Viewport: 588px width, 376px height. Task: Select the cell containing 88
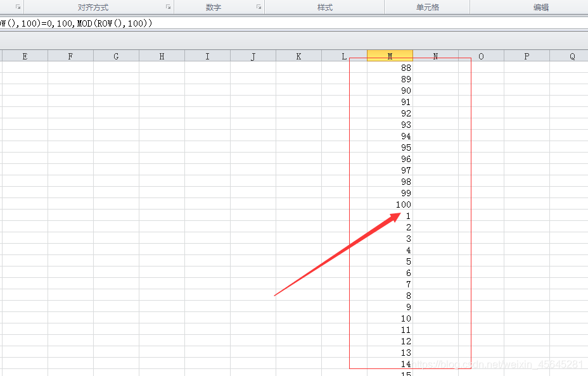tap(390, 67)
